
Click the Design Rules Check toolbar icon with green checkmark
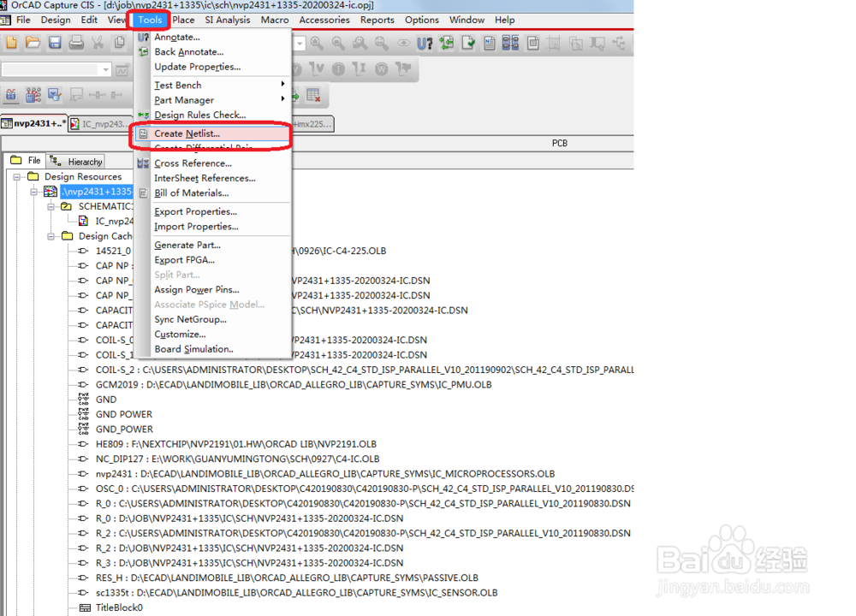click(x=468, y=43)
